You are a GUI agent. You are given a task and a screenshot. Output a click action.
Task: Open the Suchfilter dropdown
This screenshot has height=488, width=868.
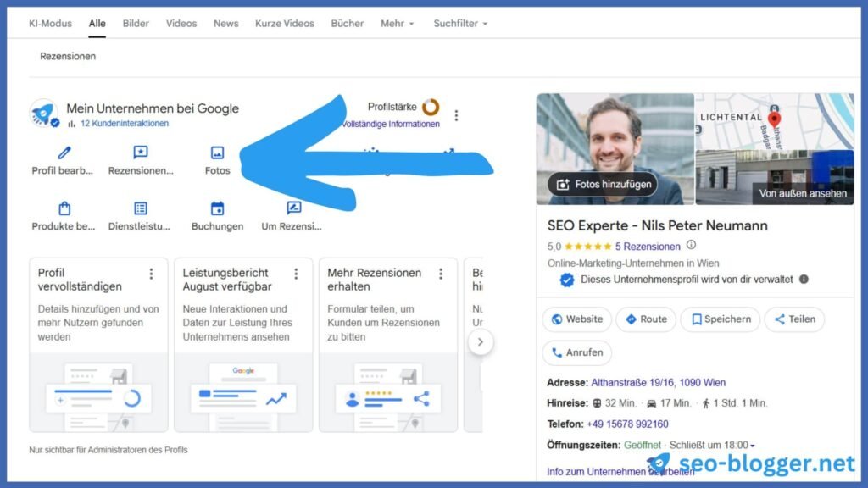click(460, 23)
